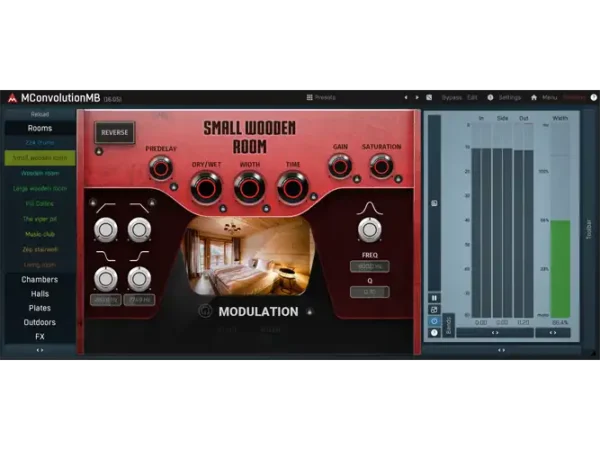
Task: Expand the Plates category
Action: [40, 308]
